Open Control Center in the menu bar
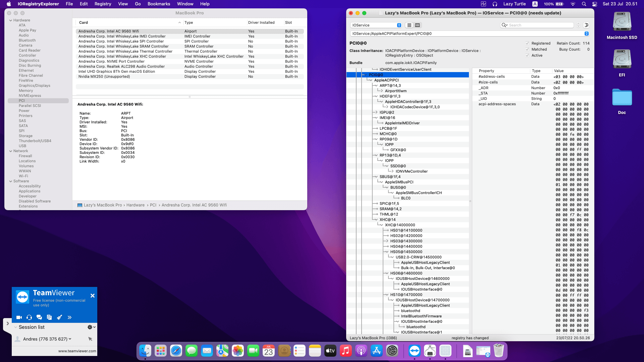Screen dimensions: 644x362 coord(594,4)
